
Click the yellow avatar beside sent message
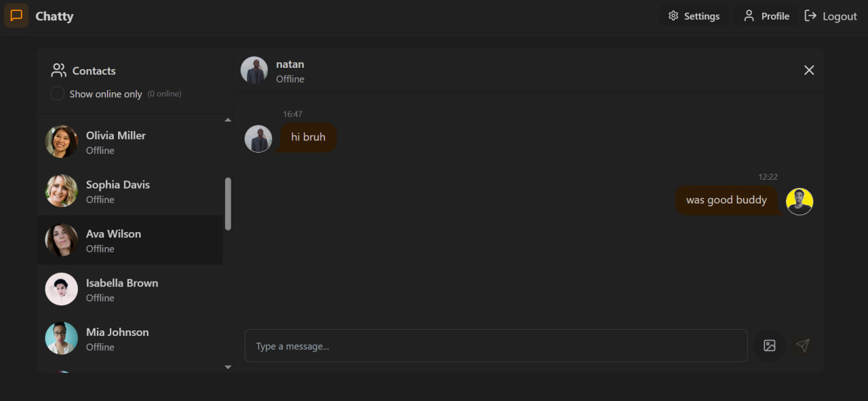(x=800, y=202)
